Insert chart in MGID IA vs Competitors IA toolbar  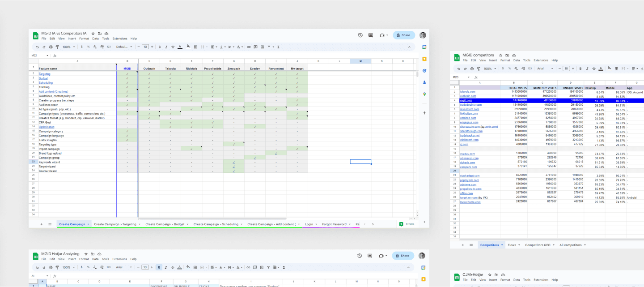(x=262, y=47)
